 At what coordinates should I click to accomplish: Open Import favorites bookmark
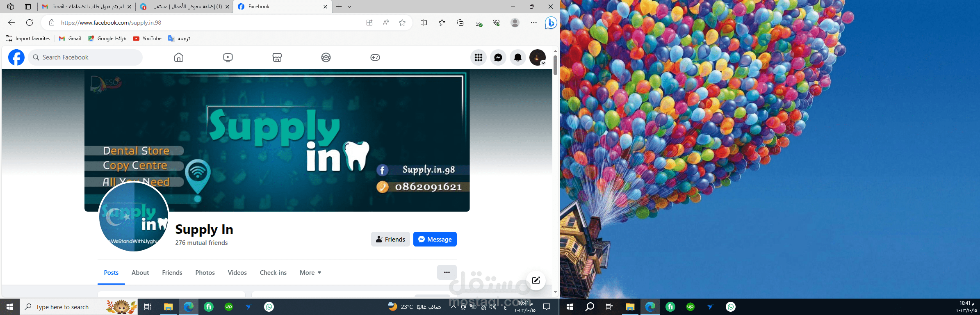(28, 39)
